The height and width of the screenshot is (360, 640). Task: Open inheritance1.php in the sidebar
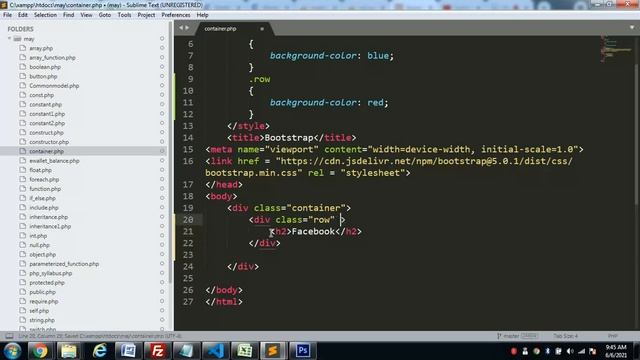point(50,227)
